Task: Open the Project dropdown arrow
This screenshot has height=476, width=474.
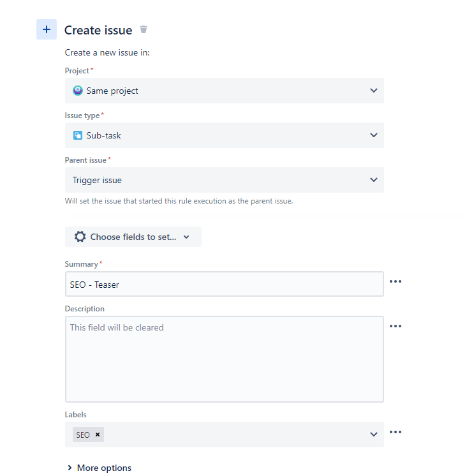Action: (374, 91)
